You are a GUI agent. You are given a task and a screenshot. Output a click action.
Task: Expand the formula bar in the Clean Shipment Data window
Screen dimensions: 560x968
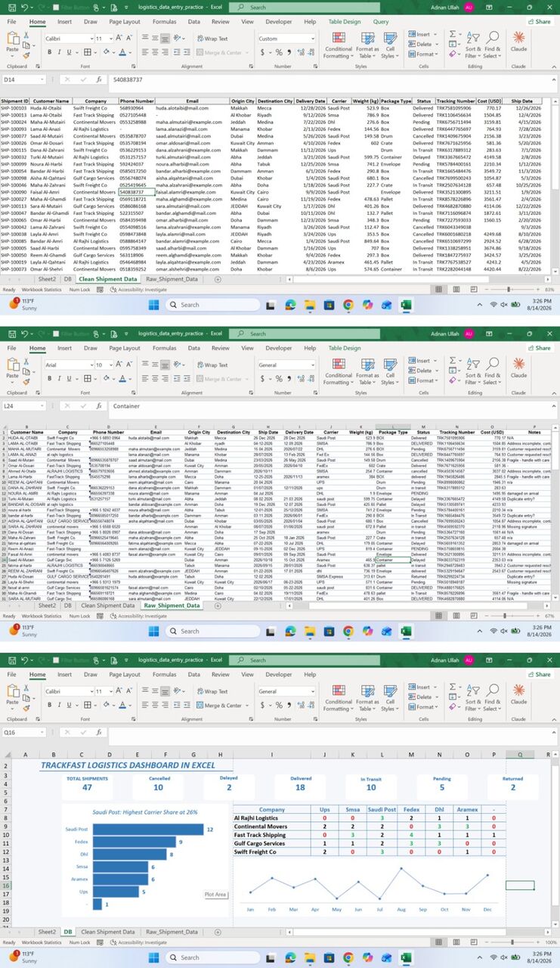[x=552, y=79]
